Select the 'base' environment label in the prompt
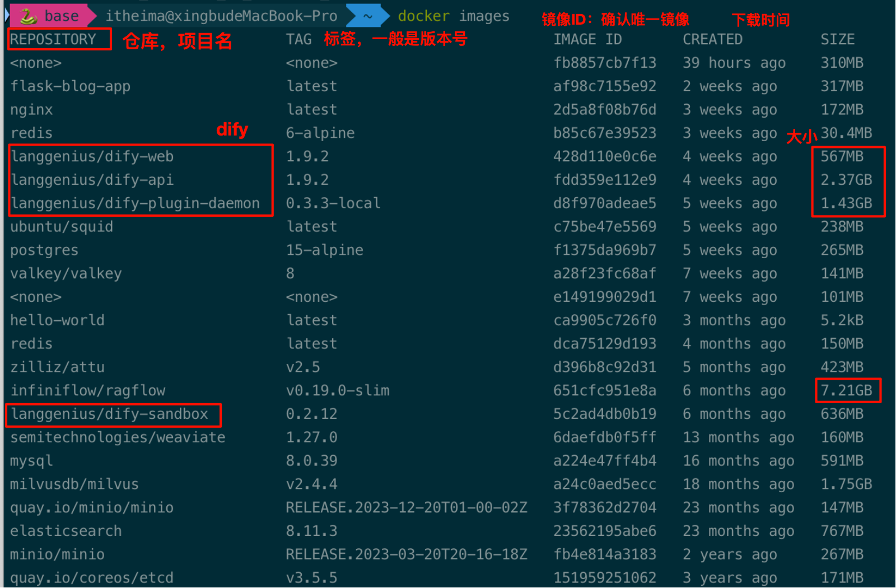896x588 pixels. pos(62,16)
